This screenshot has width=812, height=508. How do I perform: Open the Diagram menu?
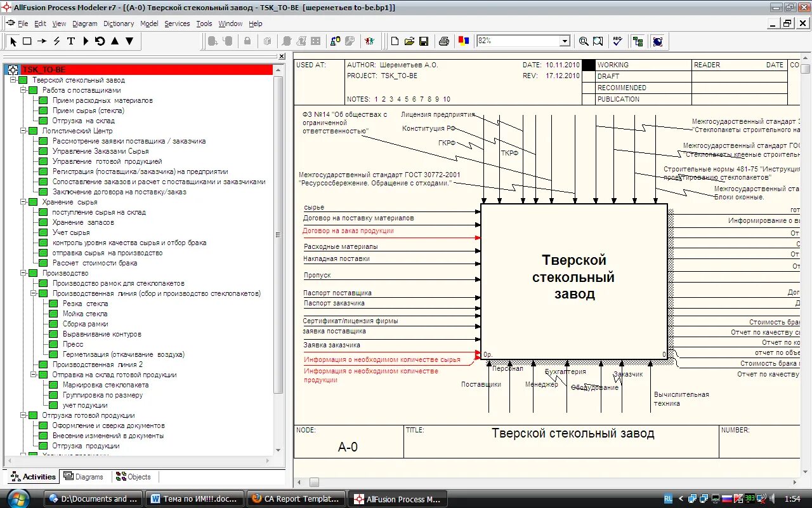85,23
